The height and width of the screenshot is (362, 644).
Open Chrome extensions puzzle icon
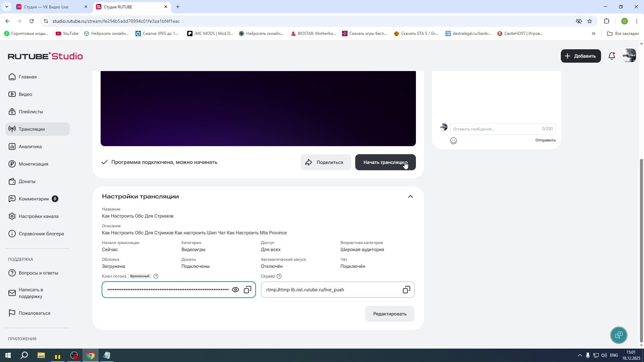606,21
